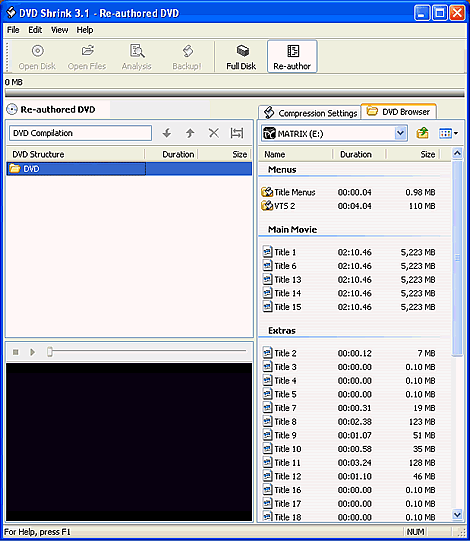Click the stop button in preview player
The image size is (470, 541).
(x=16, y=352)
